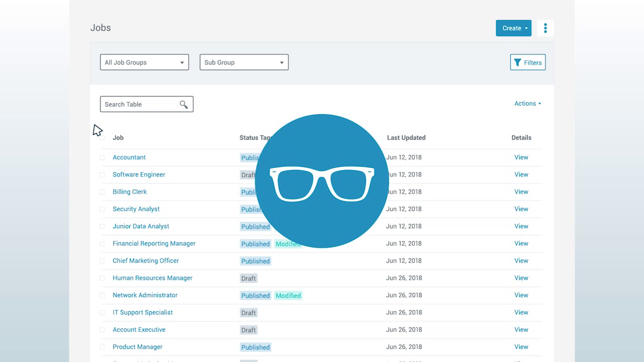Click the Last Updated column header
Viewport: 644px width, 362px height.
(x=406, y=138)
